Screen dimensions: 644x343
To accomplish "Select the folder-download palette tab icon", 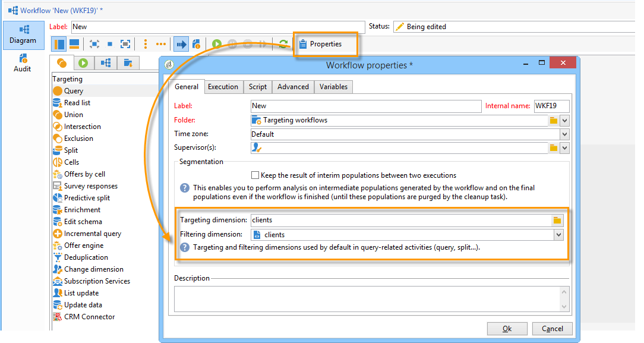I will click(x=128, y=63).
